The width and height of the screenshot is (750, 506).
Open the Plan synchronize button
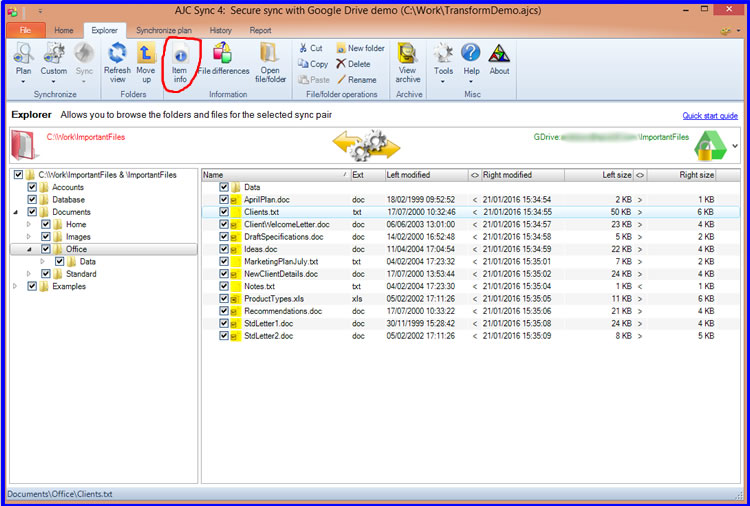(23, 63)
